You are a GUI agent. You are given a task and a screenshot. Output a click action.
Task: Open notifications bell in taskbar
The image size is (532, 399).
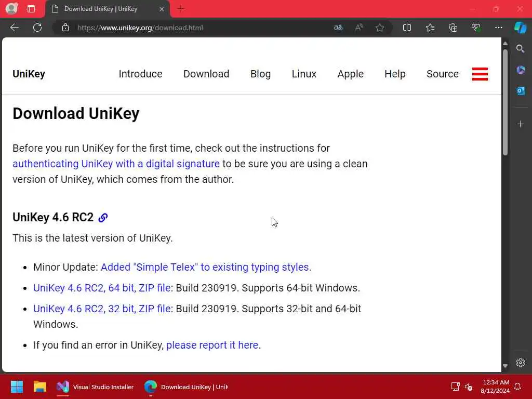(518, 387)
